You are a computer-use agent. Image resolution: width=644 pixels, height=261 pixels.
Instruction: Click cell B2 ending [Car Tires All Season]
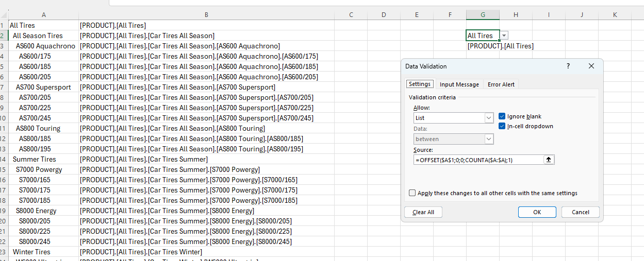(x=206, y=36)
